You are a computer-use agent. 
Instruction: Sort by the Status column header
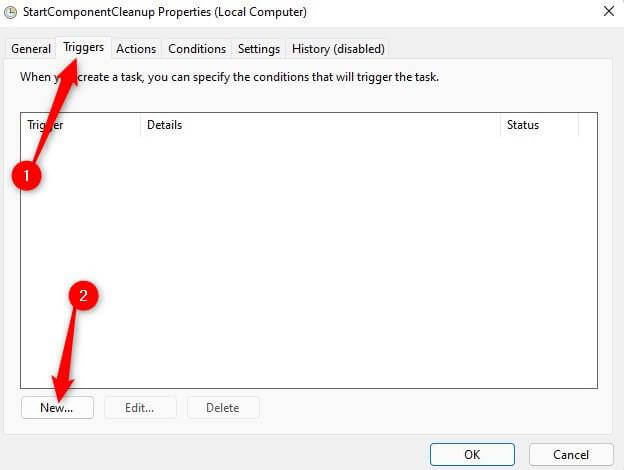(x=539, y=125)
